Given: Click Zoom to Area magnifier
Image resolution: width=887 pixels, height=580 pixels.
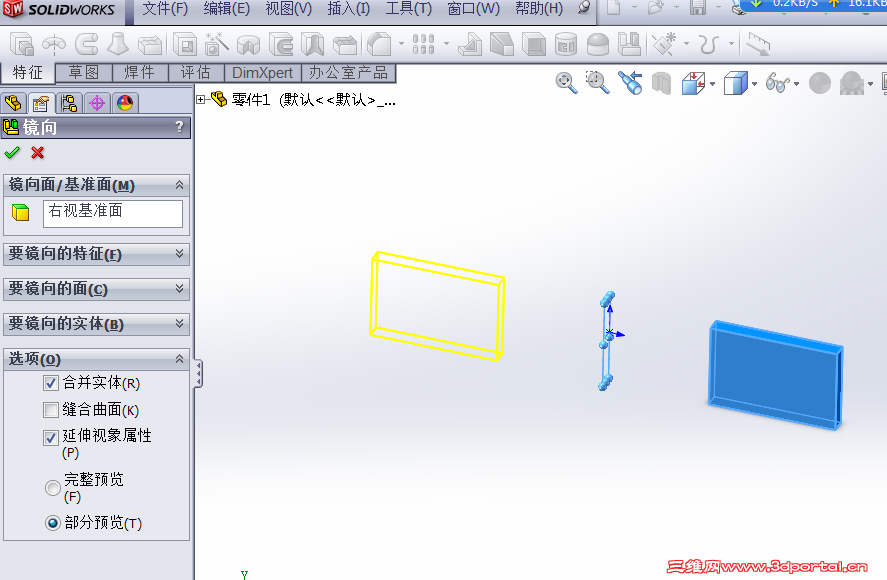Looking at the screenshot, I should coord(597,83).
